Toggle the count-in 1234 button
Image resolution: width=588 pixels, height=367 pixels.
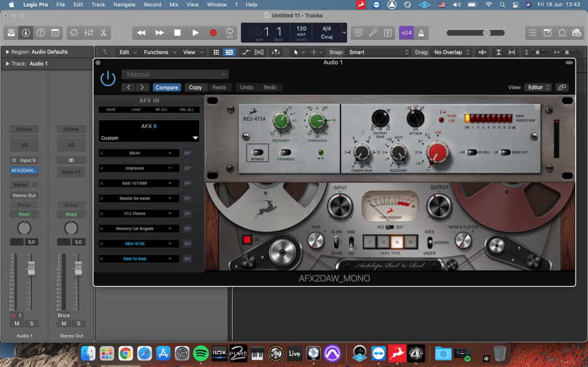click(406, 33)
